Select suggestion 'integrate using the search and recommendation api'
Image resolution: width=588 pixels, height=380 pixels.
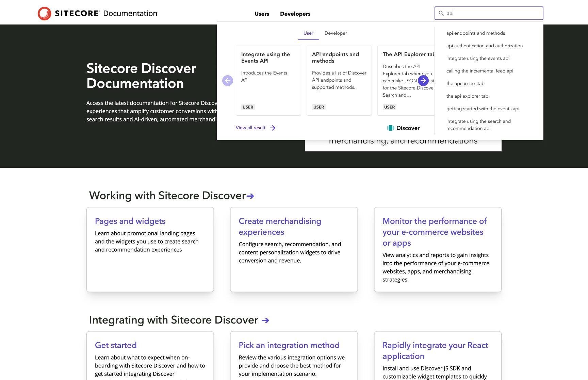[x=478, y=125]
